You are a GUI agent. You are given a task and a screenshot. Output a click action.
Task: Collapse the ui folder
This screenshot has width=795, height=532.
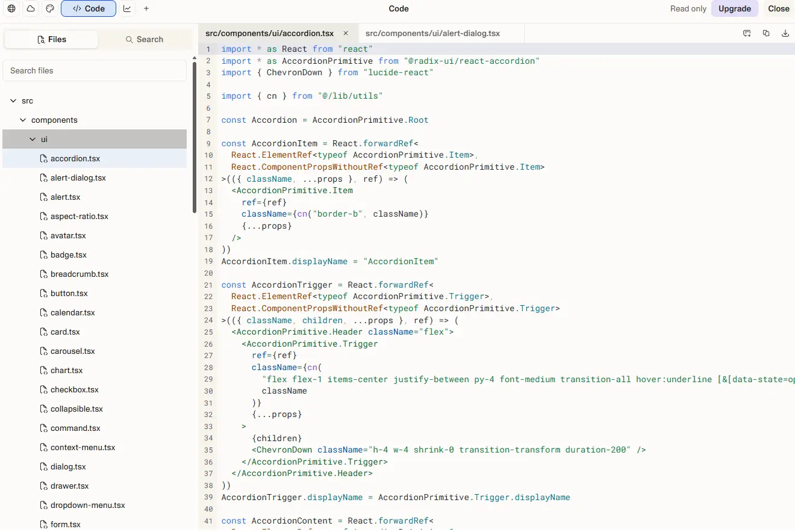pos(33,140)
